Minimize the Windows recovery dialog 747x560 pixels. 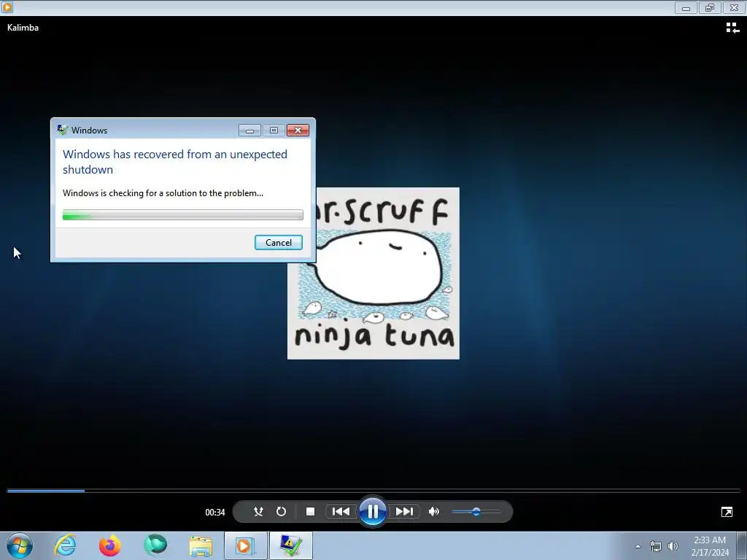point(249,130)
